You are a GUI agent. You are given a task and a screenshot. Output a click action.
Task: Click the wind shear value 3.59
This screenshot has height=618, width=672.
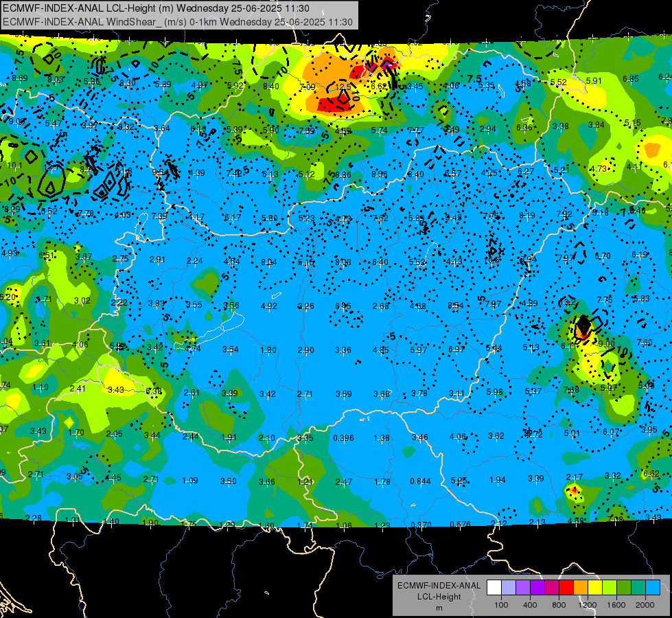(x=344, y=393)
